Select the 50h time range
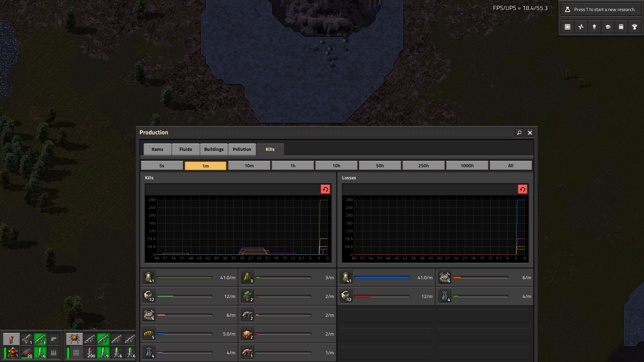644x362 pixels. point(380,166)
